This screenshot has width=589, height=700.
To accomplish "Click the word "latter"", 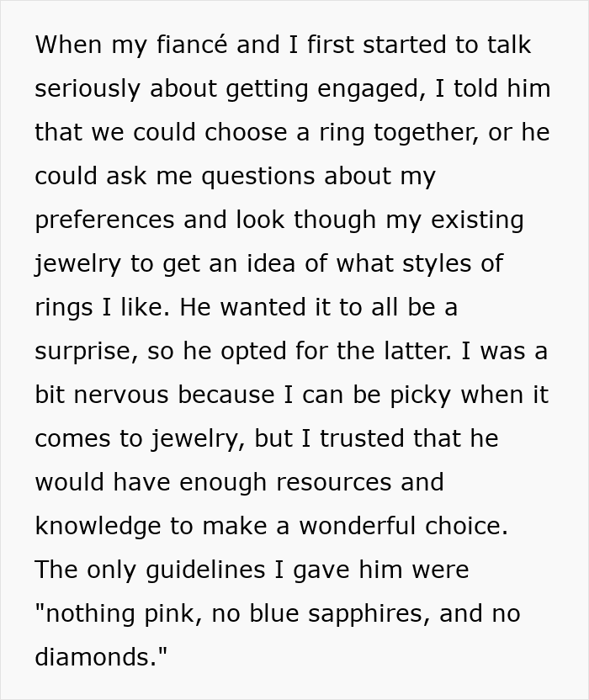I will click(x=394, y=351).
